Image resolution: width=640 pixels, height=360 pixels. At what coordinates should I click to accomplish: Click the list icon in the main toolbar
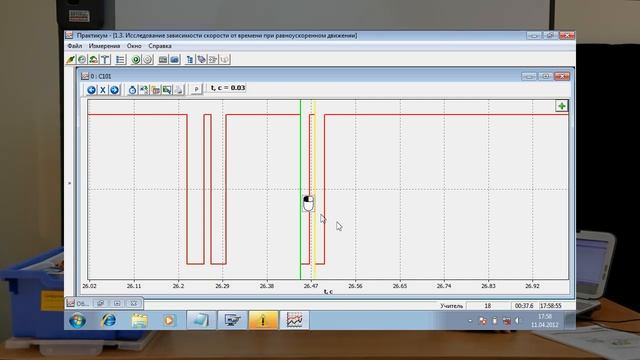coord(120,60)
